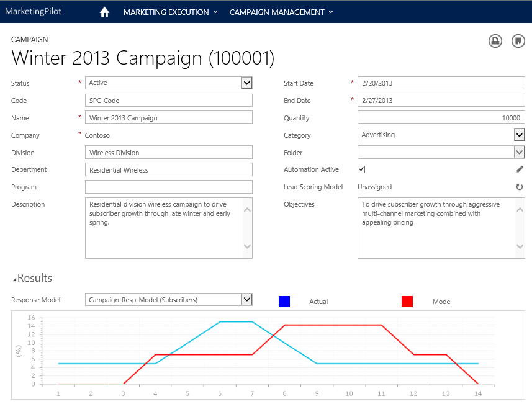Open the Category dropdown showing Advertising

tap(519, 135)
